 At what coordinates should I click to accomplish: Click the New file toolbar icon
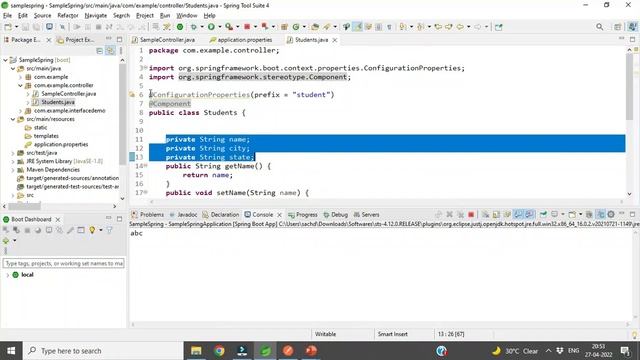click(x=8, y=27)
